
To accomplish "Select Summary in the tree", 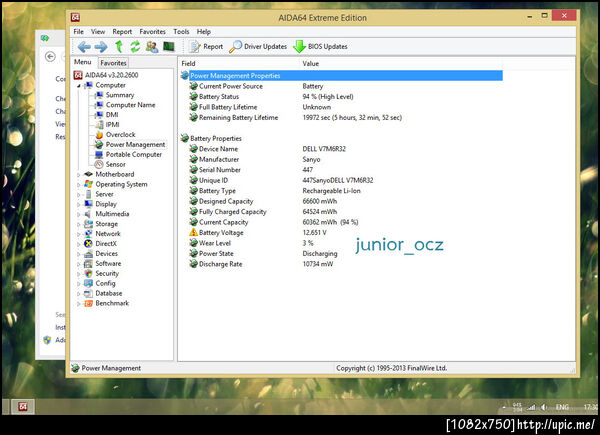I will coord(120,95).
